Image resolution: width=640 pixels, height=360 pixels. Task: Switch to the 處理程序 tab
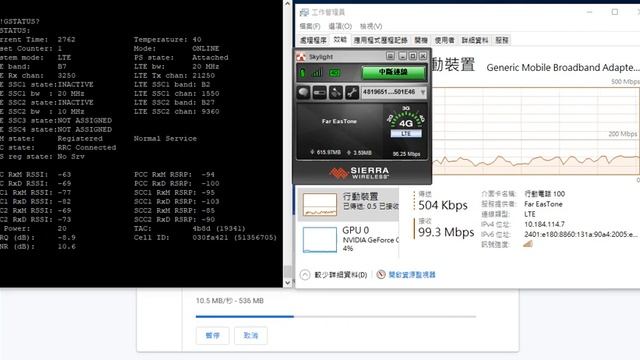[x=313, y=40]
